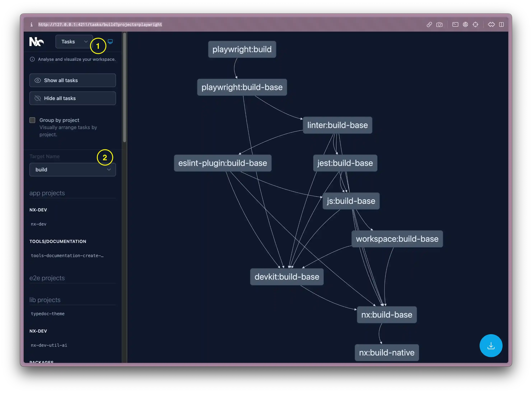Download the graph using the blue download button
This screenshot has height=393, width=532.
[x=491, y=345]
